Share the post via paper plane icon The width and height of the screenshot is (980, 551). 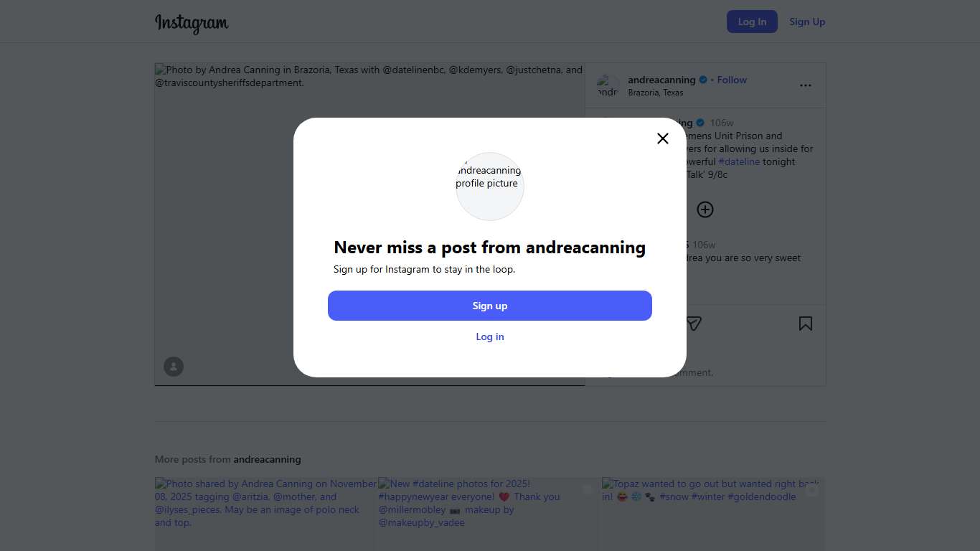point(693,324)
